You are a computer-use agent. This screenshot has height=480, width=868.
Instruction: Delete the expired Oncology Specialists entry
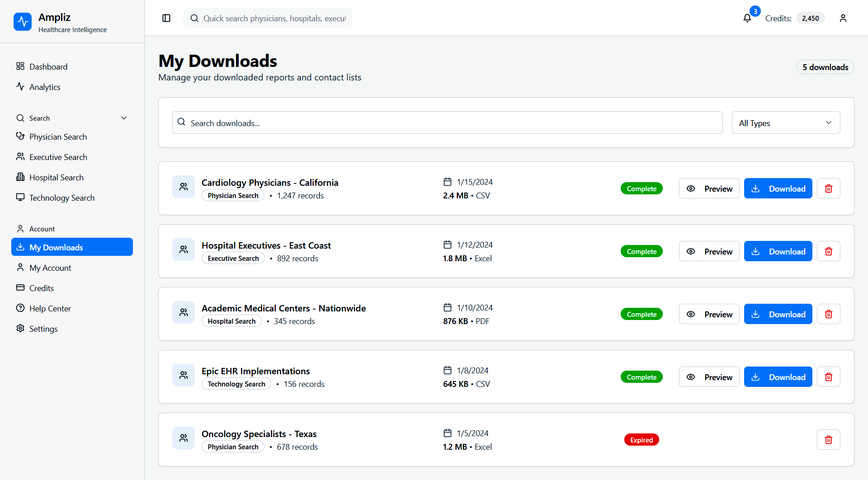click(828, 440)
